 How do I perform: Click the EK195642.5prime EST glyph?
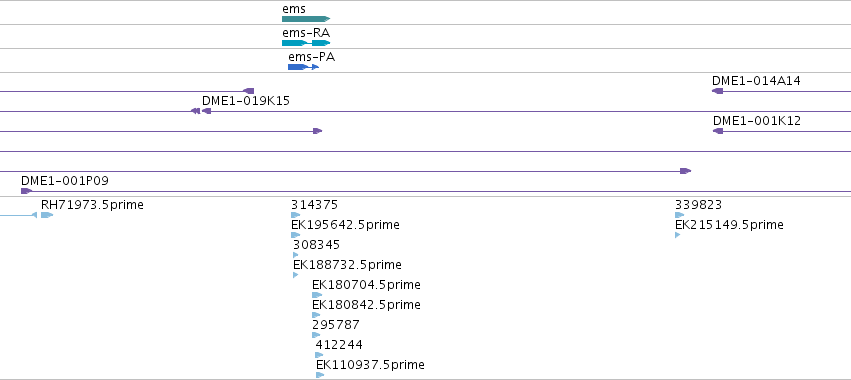click(x=295, y=235)
